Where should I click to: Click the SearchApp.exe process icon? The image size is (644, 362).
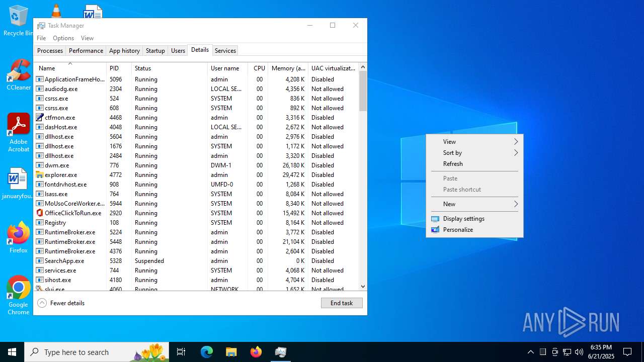[40, 261]
